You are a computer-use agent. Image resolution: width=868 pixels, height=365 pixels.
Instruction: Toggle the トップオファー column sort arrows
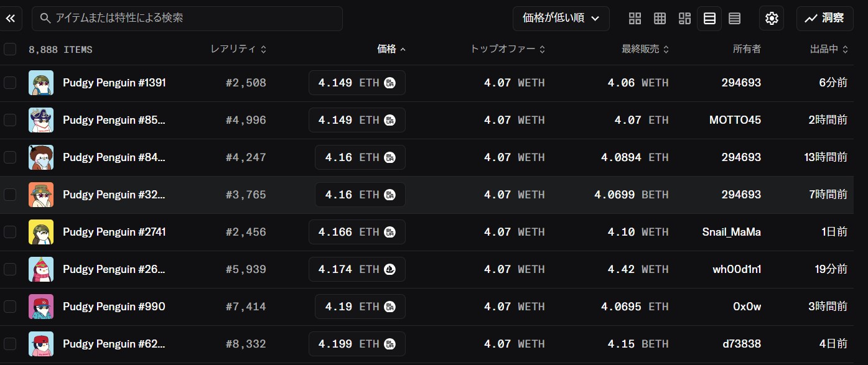click(x=542, y=49)
